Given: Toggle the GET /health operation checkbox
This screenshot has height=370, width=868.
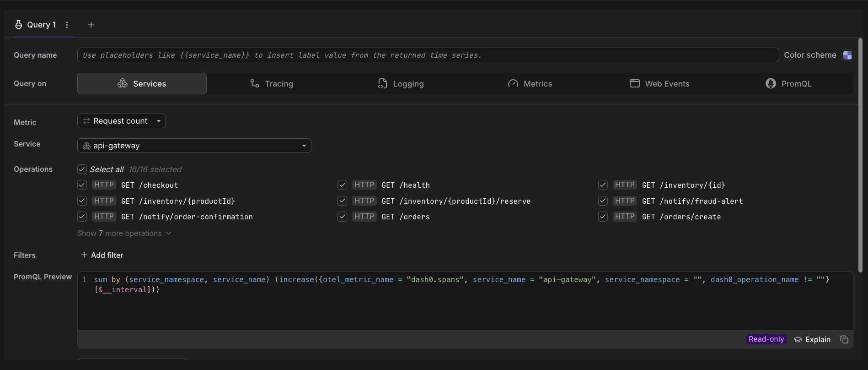Looking at the screenshot, I should tap(342, 185).
